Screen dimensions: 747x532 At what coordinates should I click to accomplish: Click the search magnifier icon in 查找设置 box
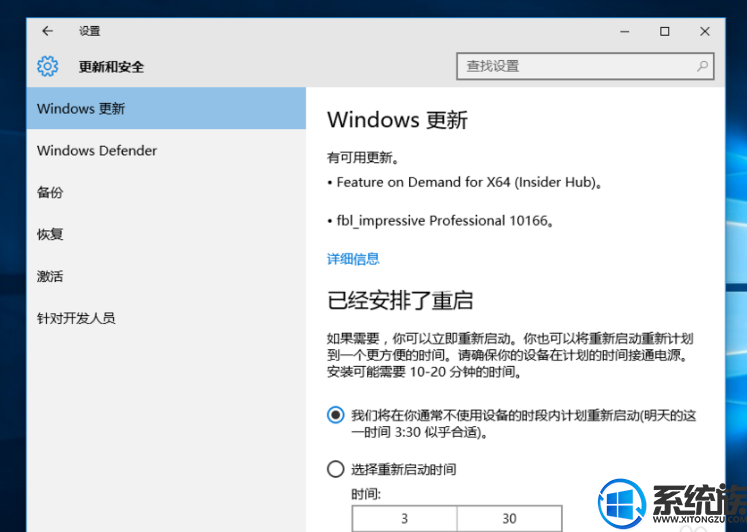[x=702, y=66]
